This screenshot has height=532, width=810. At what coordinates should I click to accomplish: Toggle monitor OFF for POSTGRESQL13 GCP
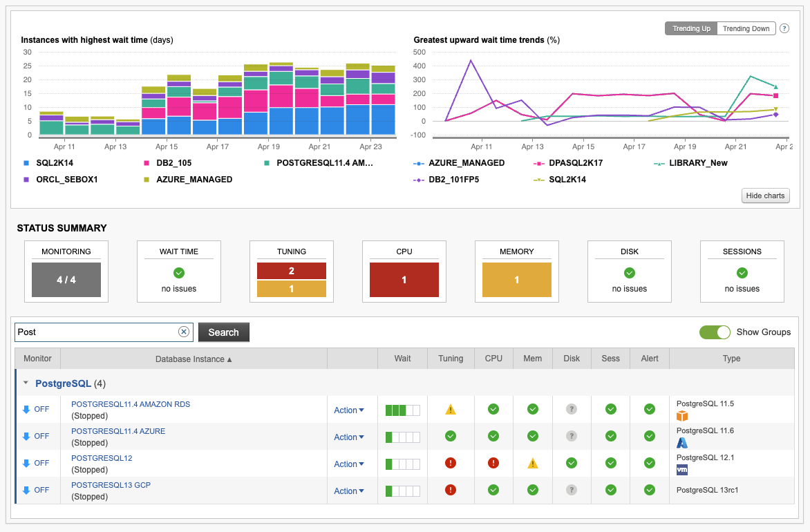click(36, 490)
